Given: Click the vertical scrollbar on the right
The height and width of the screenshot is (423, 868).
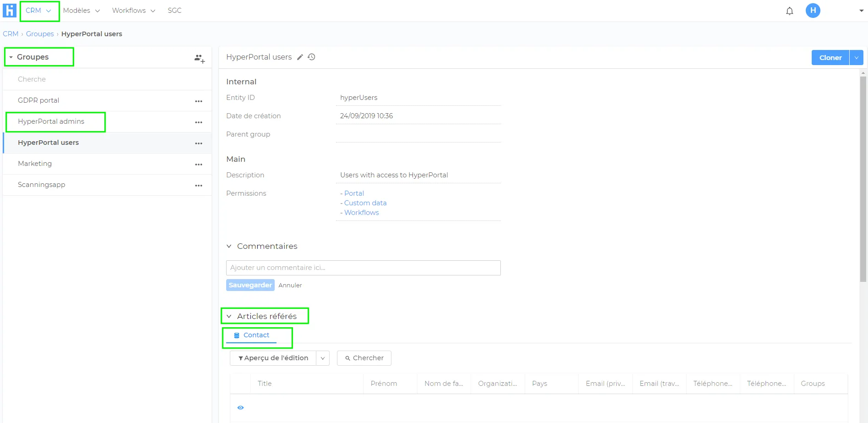Looking at the screenshot, I should coord(863,179).
